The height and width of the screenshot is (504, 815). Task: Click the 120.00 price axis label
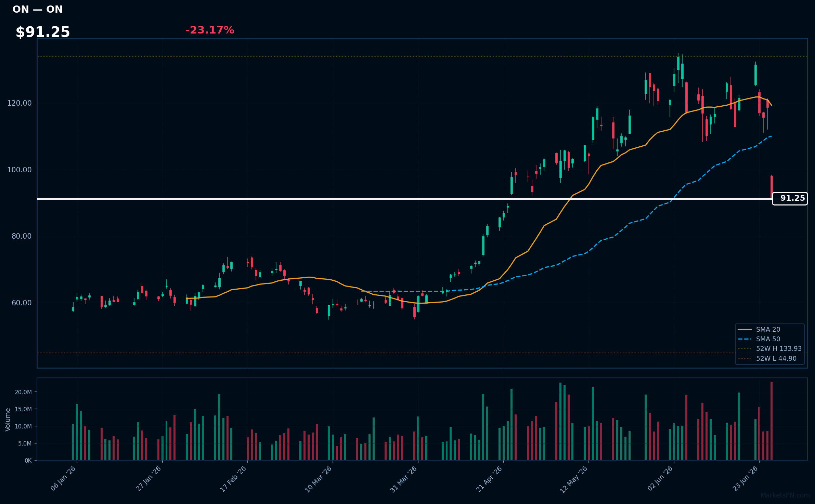20,103
